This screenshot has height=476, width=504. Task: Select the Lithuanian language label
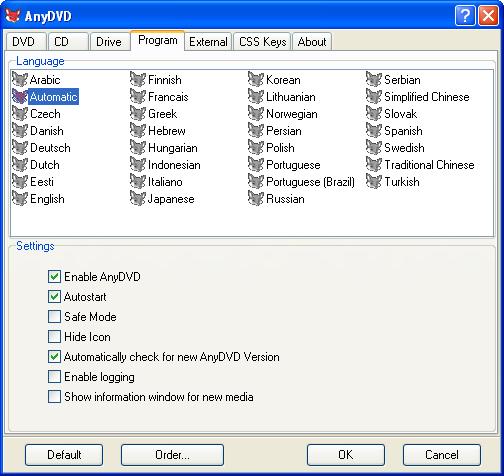pyautogui.click(x=291, y=97)
